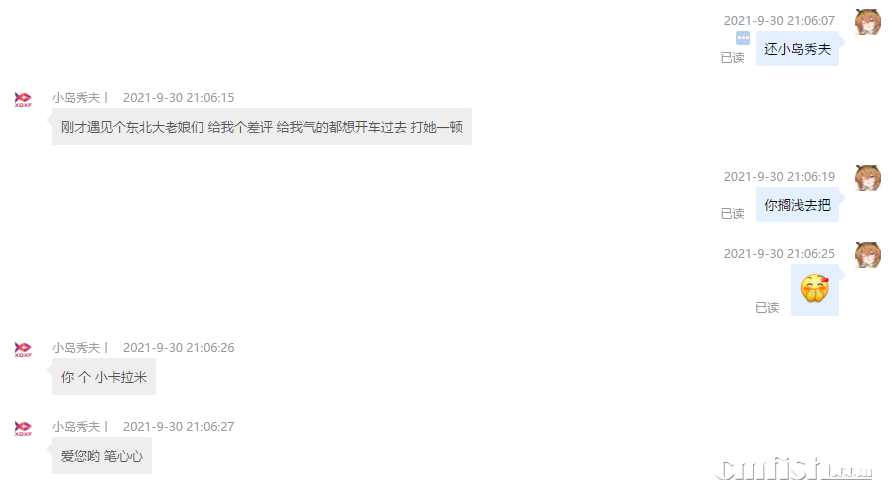Screen dimensions: 892x491
Task: Select the 你搁浅去把 message bubble
Action: coord(797,205)
